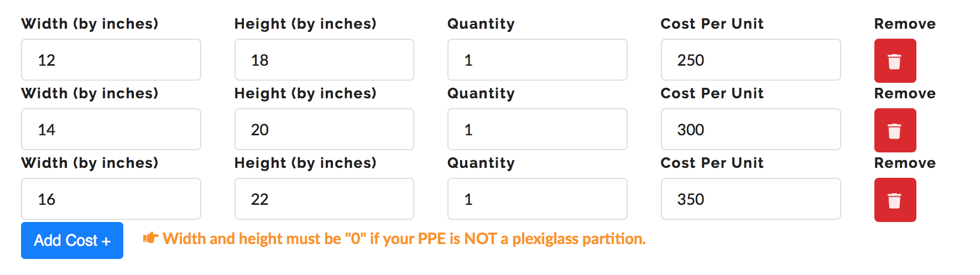Focus the width field containing 14

111,129
